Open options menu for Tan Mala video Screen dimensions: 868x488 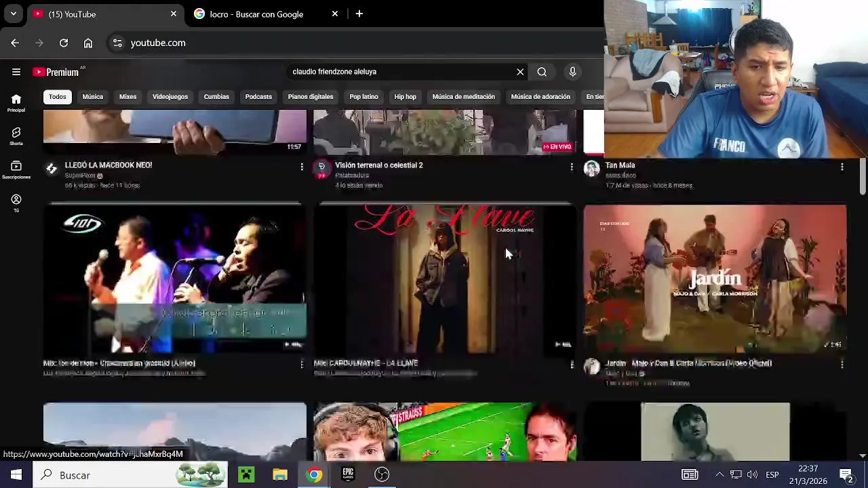[x=842, y=166]
